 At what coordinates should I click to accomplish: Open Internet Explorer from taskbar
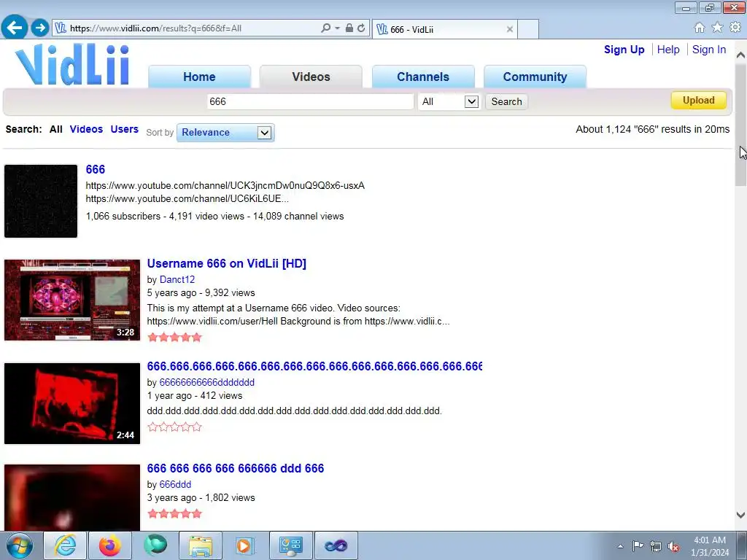point(65,545)
